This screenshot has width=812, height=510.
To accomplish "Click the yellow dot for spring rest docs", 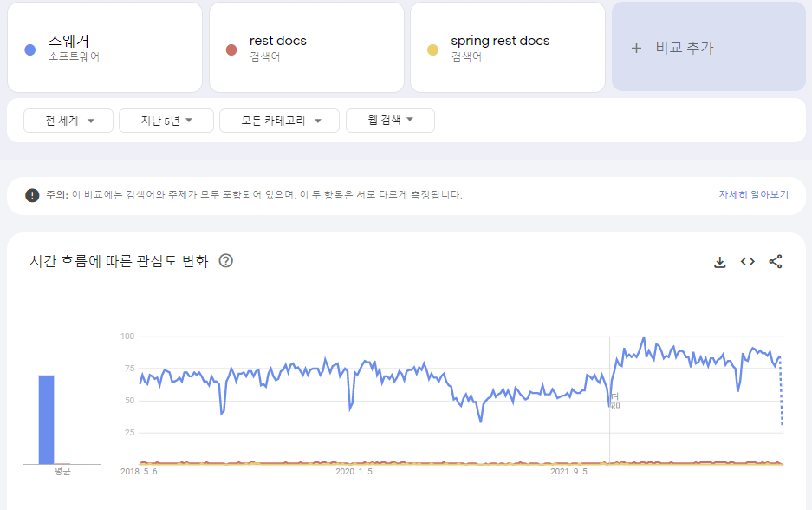I will click(432, 49).
